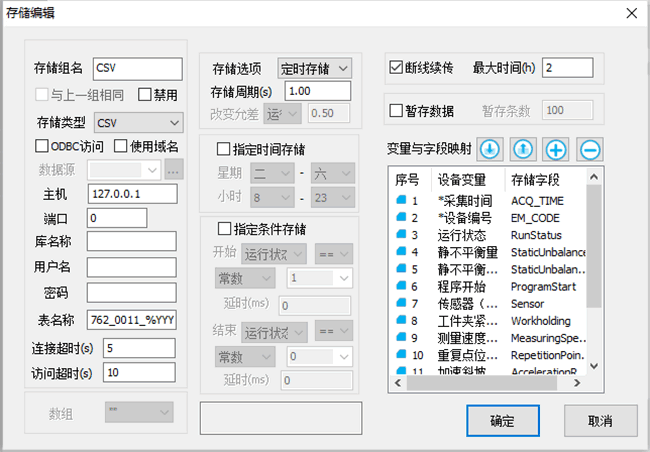Open the 存储类型 CSV dropdown

click(x=138, y=122)
